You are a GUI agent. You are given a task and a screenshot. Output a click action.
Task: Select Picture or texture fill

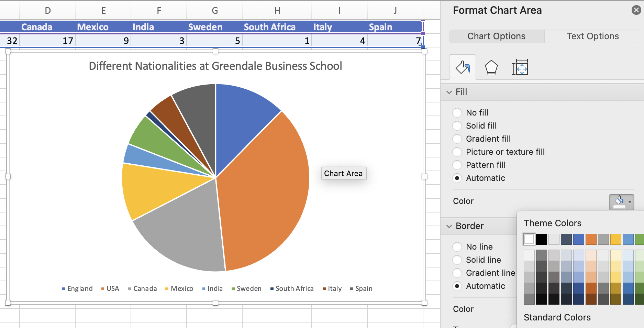457,152
